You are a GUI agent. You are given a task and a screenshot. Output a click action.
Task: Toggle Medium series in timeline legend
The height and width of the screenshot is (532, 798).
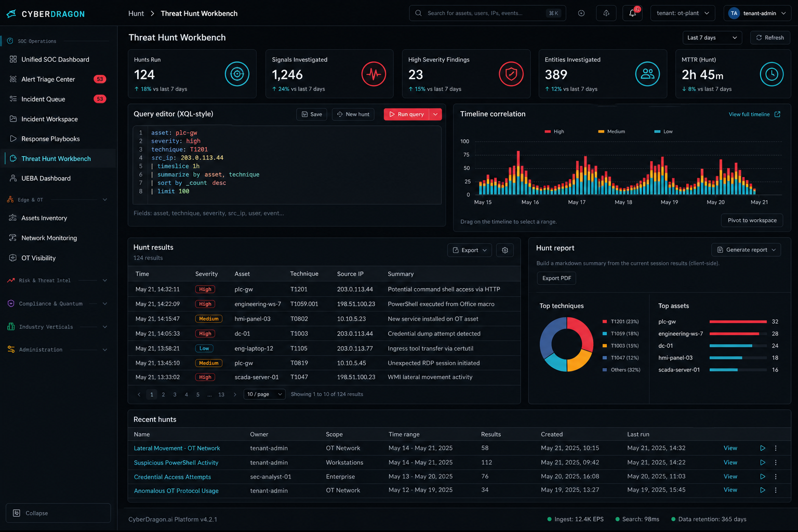pyautogui.click(x=611, y=131)
